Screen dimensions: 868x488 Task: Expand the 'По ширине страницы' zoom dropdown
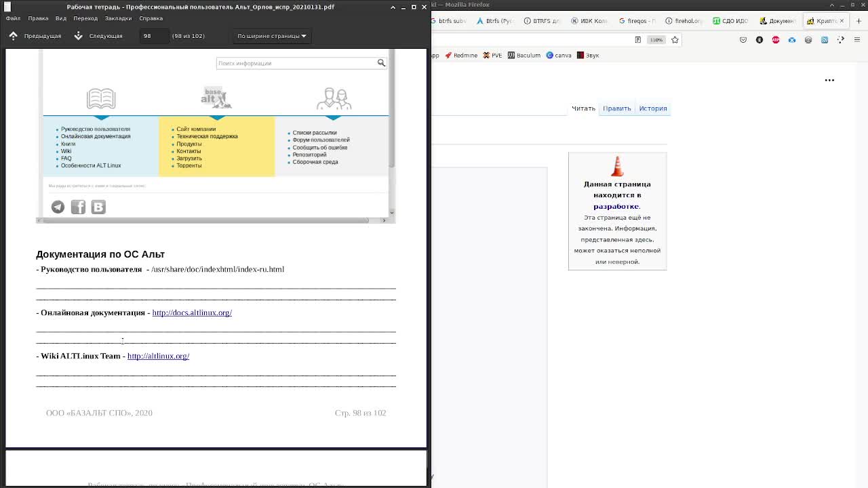point(271,36)
